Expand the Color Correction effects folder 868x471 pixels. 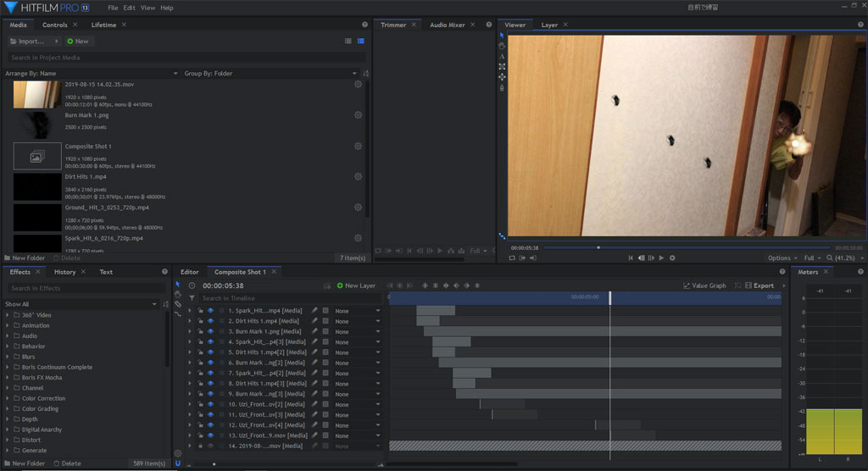click(x=8, y=398)
